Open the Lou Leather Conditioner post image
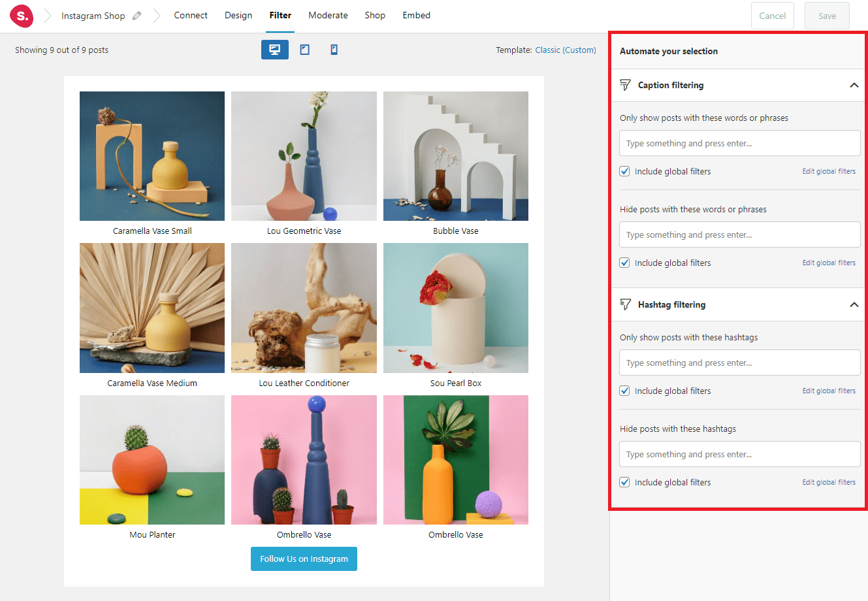Viewport: 868px width, 601px height. click(x=304, y=308)
